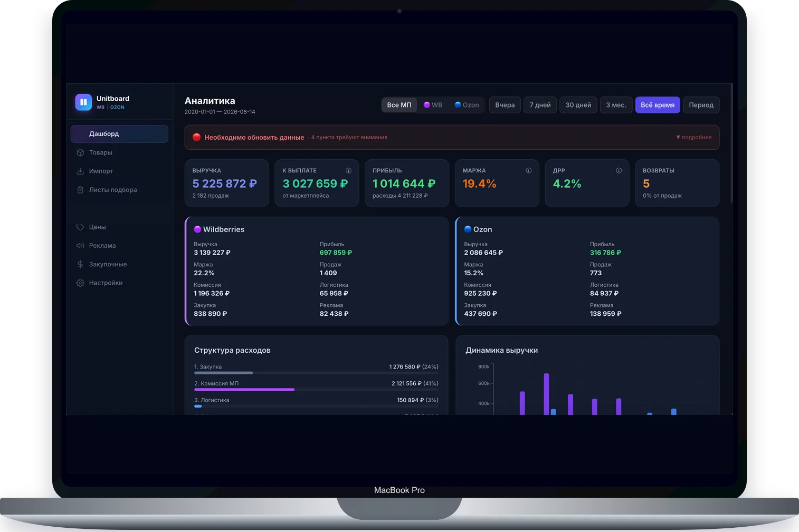Click the info icon on К выплате card
The image size is (799, 532).
348,170
